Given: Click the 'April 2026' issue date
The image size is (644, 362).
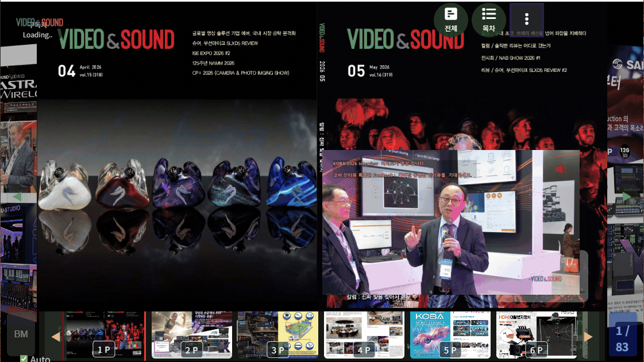Looking at the screenshot, I should pos(90,67).
